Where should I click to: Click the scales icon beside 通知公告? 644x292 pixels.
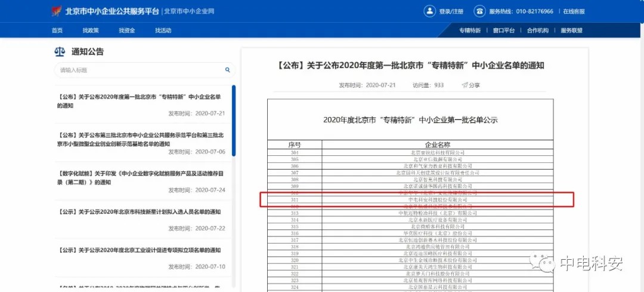[x=60, y=52]
